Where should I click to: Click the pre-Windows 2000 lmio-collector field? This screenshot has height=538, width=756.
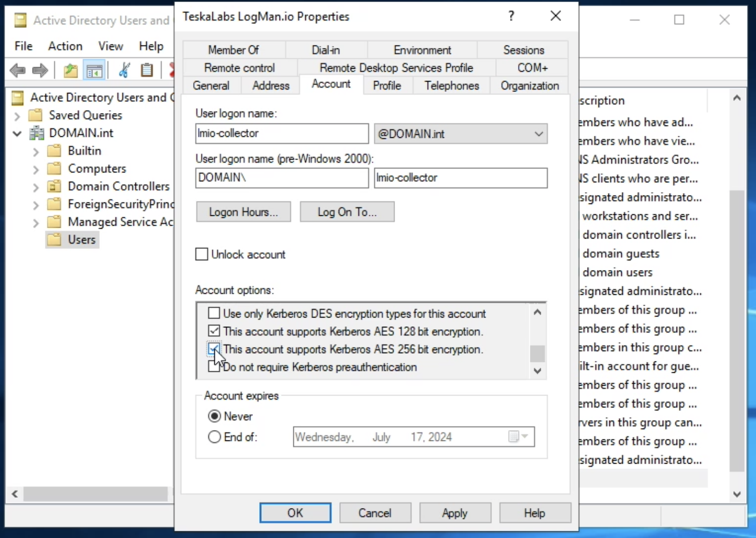tap(461, 178)
